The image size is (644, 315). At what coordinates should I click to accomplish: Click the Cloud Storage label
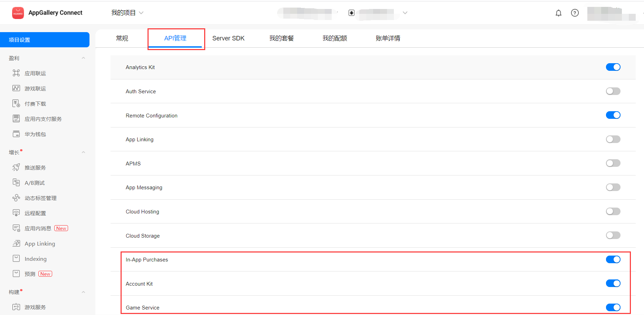tap(143, 236)
